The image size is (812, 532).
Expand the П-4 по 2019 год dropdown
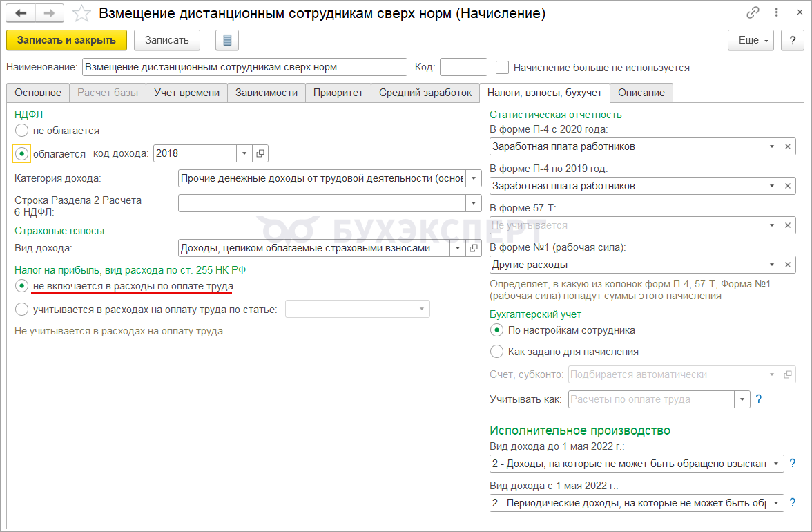772,186
